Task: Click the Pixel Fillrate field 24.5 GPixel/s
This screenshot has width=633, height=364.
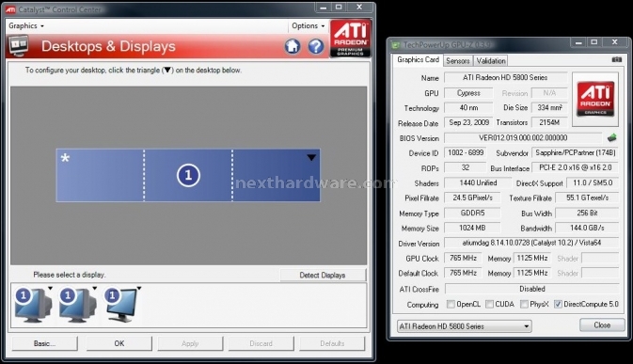Action: click(472, 198)
